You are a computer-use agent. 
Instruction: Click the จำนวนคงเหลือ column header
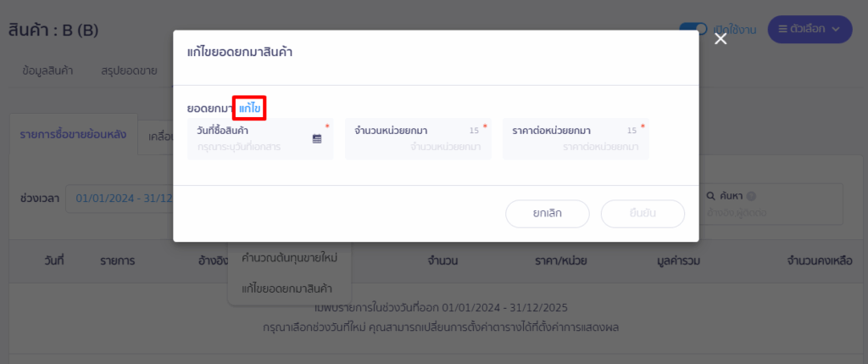(x=820, y=261)
